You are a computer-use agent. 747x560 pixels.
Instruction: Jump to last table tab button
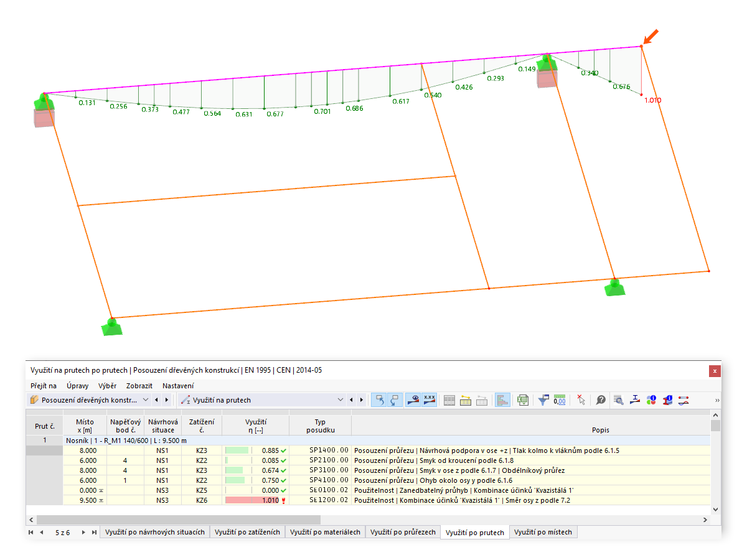point(94,533)
